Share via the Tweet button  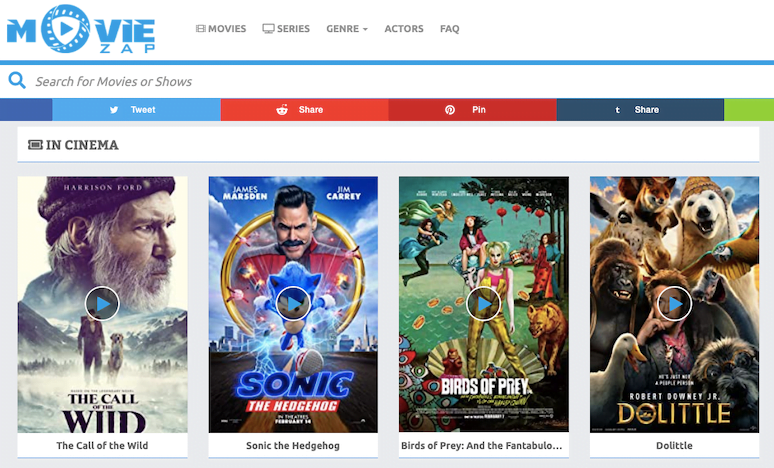[136, 110]
